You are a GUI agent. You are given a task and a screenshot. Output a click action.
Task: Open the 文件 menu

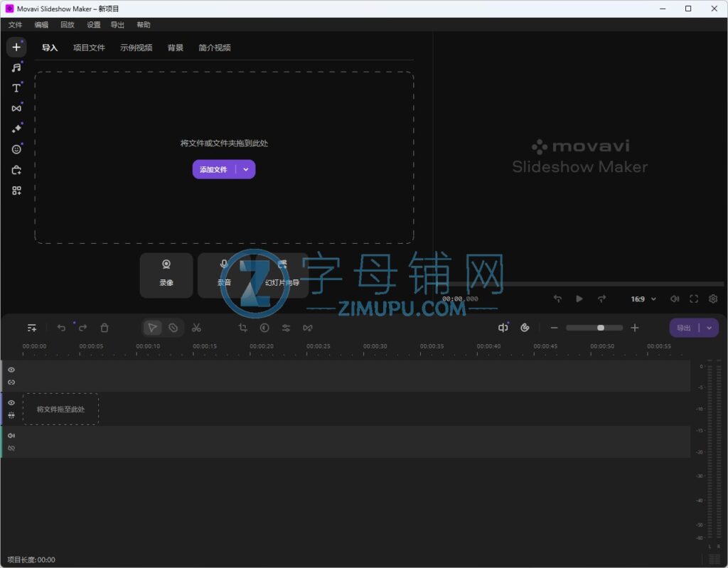pos(16,25)
